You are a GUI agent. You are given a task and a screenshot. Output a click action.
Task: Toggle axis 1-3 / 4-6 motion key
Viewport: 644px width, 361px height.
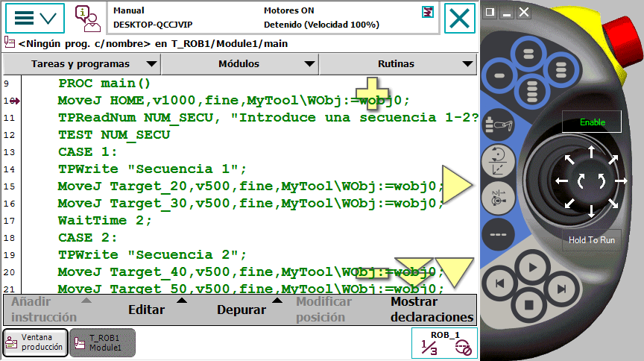pos(498,198)
